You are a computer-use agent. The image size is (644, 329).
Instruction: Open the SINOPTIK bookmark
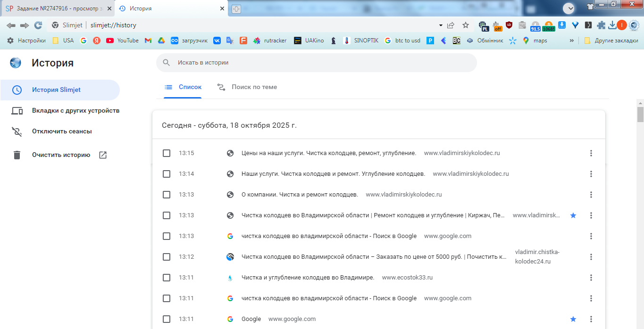[361, 41]
